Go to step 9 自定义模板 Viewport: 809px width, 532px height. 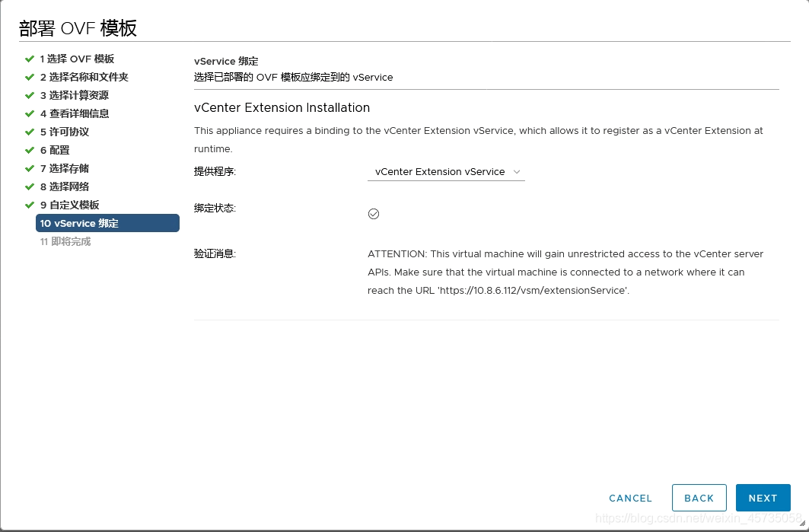70,205
